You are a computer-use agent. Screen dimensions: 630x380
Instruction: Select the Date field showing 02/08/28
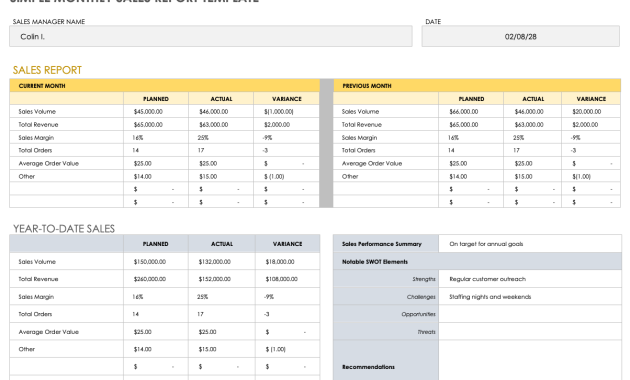tap(520, 37)
